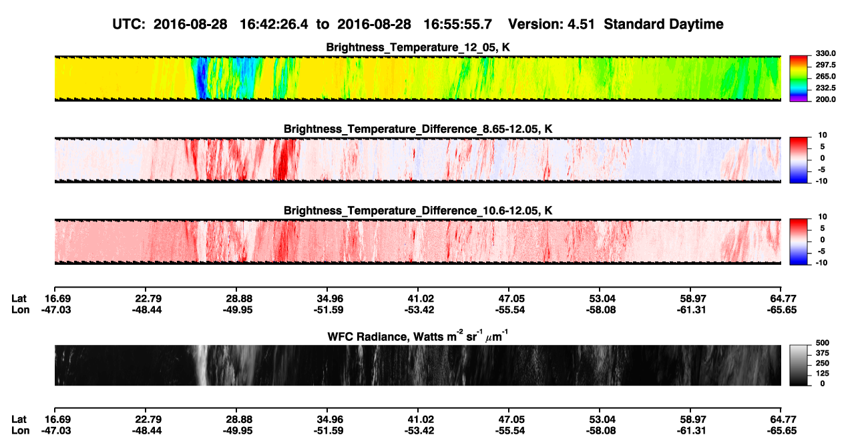Click latitude 41.02 under the temperature difference panels
Image resolution: width=868 pixels, height=445 pixels.
click(x=418, y=298)
